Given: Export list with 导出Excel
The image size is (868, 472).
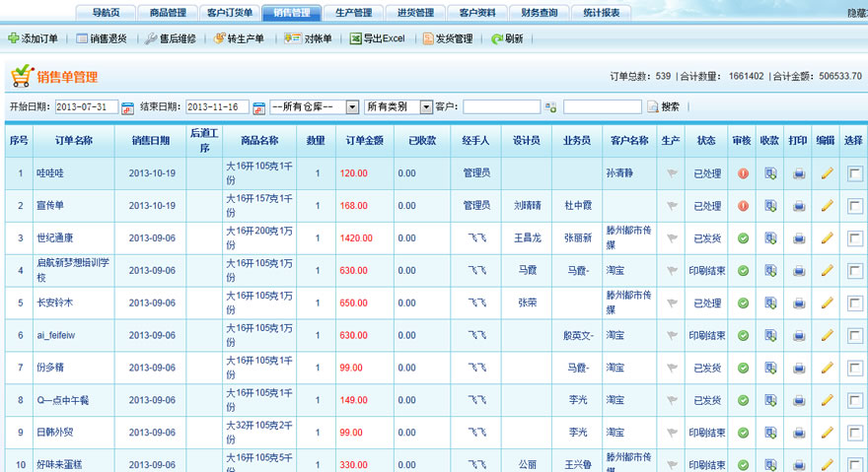Looking at the screenshot, I should coord(378,38).
